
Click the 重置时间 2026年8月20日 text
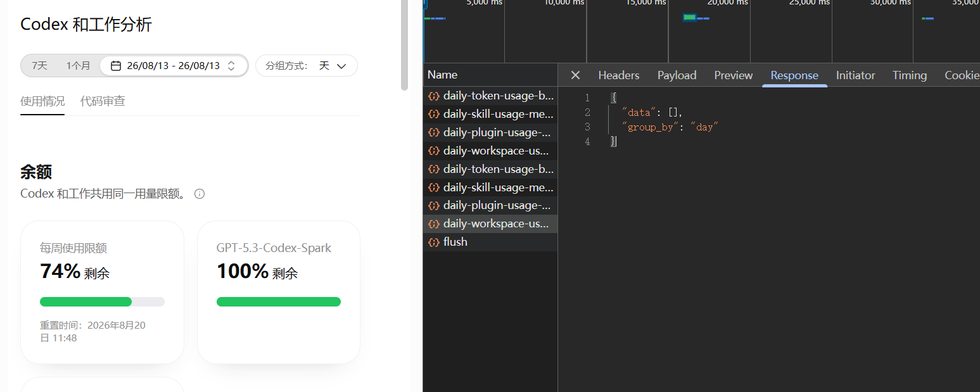[x=93, y=332]
